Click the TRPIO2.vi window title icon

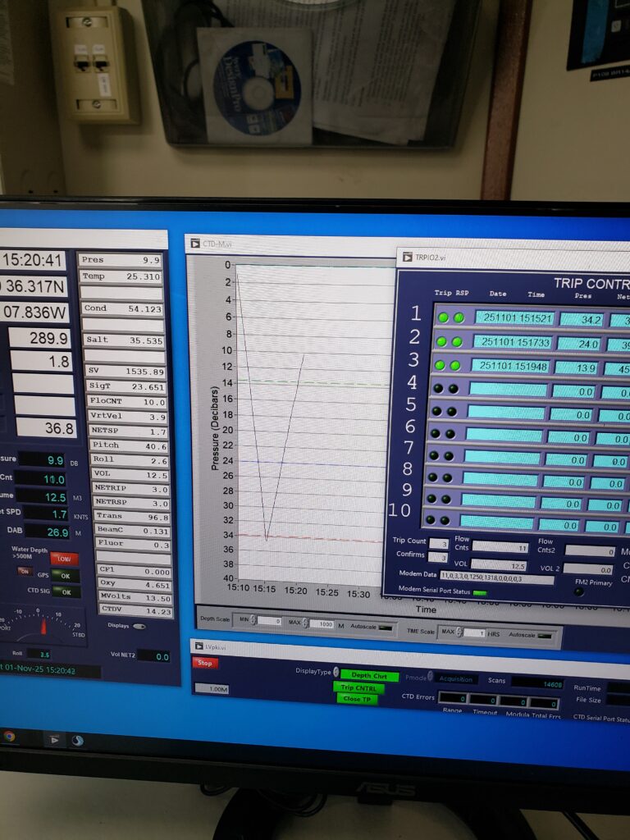click(406, 257)
